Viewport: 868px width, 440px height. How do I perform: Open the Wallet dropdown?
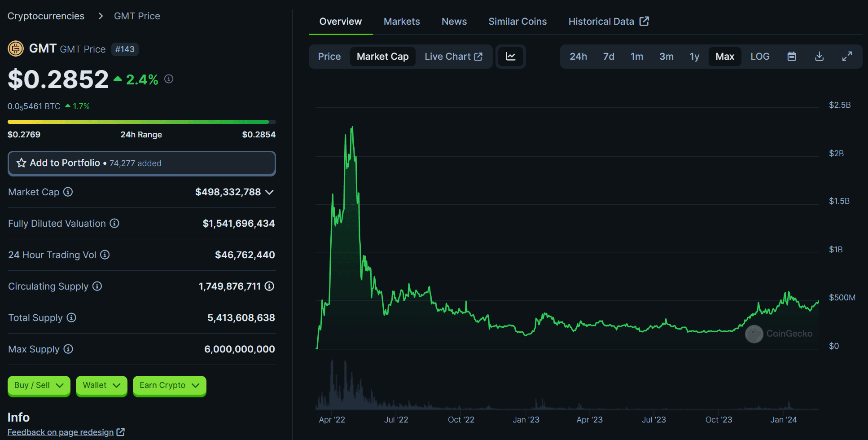[101, 386]
